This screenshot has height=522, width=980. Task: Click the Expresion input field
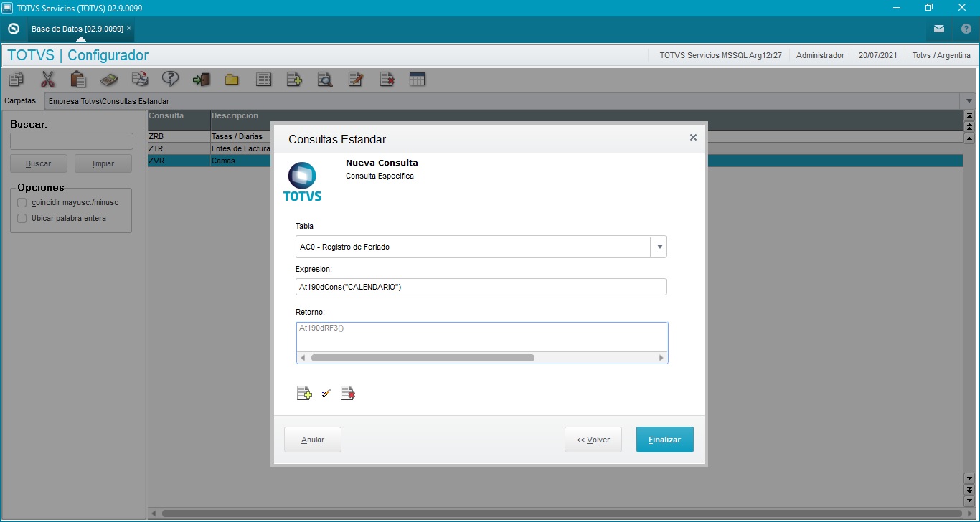coord(481,287)
